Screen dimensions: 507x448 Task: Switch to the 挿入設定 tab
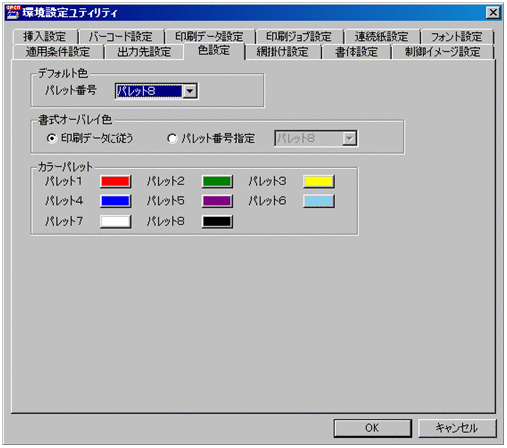pyautogui.click(x=45, y=36)
